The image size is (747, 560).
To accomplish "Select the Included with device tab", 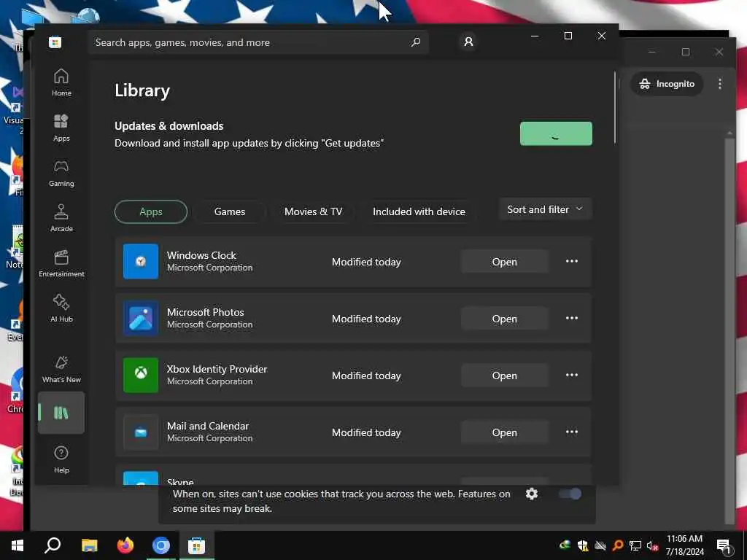I will coord(419,211).
